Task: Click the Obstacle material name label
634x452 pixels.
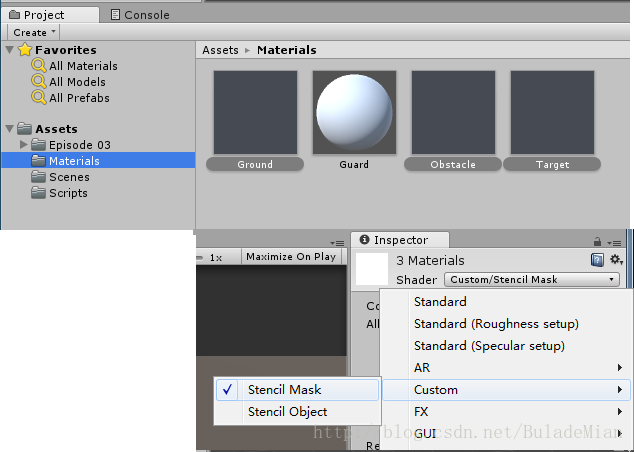Action: 453,165
